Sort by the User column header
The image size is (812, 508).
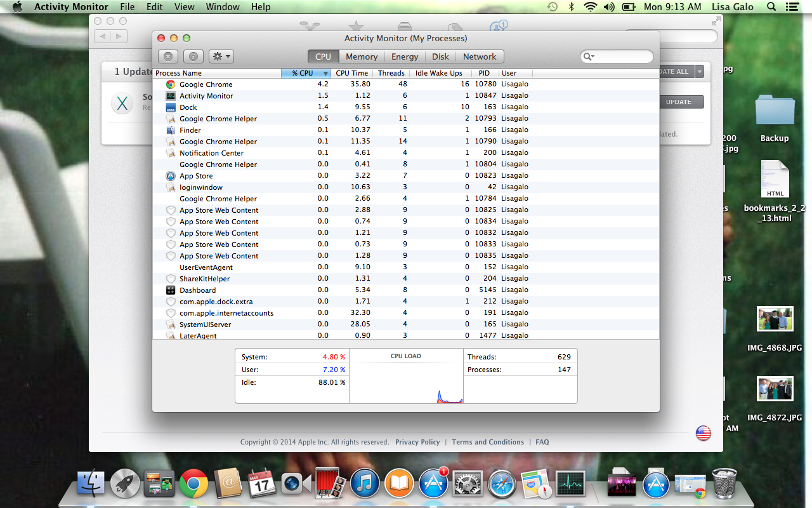515,73
